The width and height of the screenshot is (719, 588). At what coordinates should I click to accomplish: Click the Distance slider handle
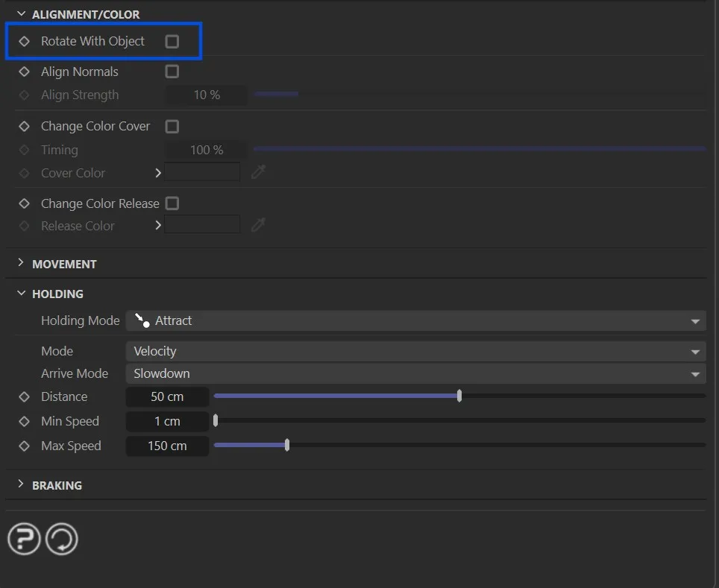coord(459,396)
